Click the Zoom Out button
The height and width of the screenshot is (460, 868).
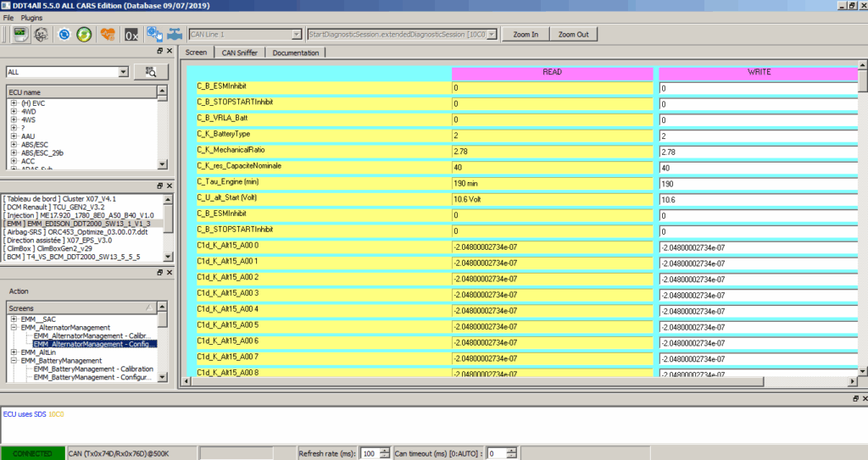[x=573, y=35]
